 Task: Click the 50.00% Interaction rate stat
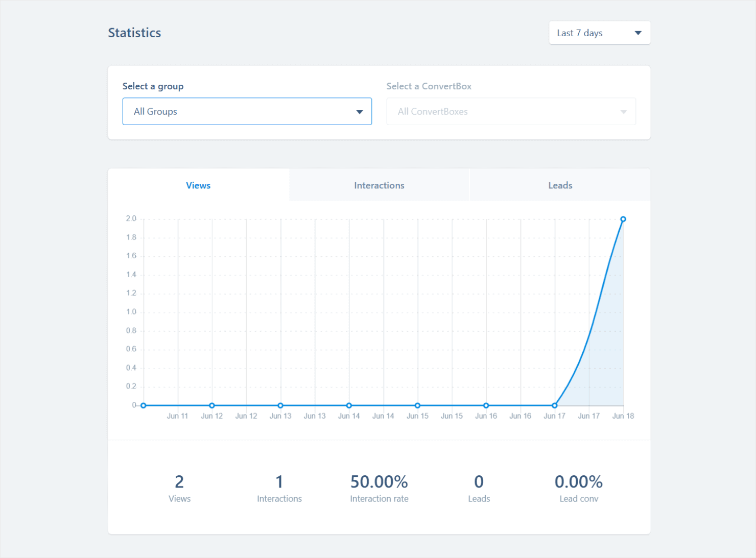(379, 481)
